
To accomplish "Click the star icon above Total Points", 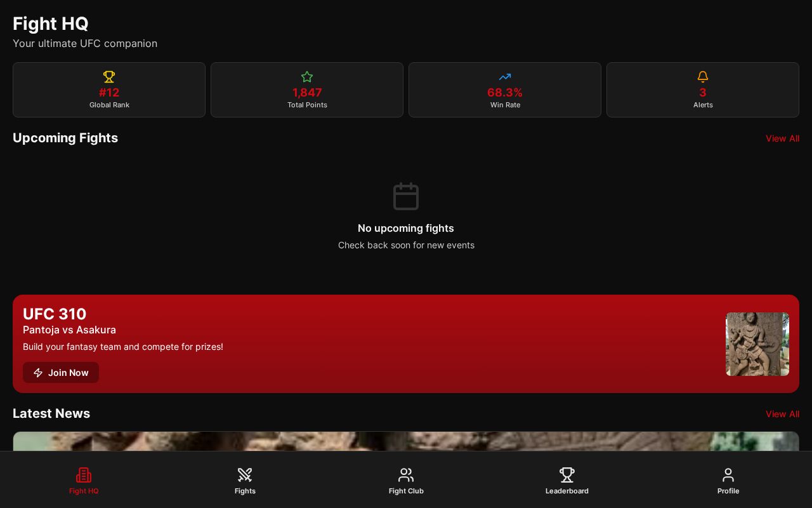I will [307, 77].
